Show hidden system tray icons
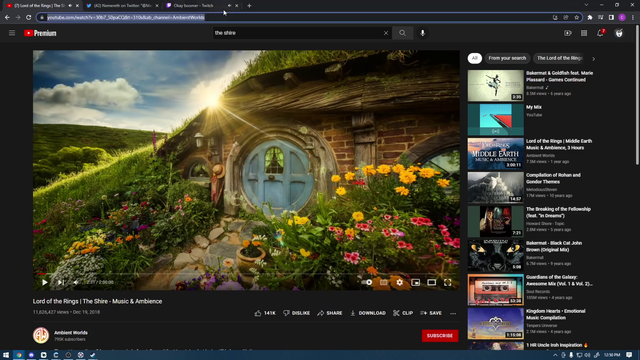The width and height of the screenshot is (640, 360). click(555, 355)
